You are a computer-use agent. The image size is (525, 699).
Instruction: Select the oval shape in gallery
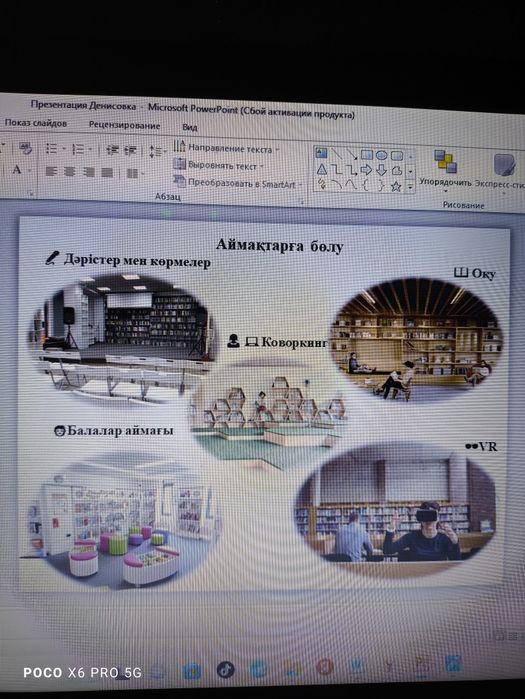point(381,155)
